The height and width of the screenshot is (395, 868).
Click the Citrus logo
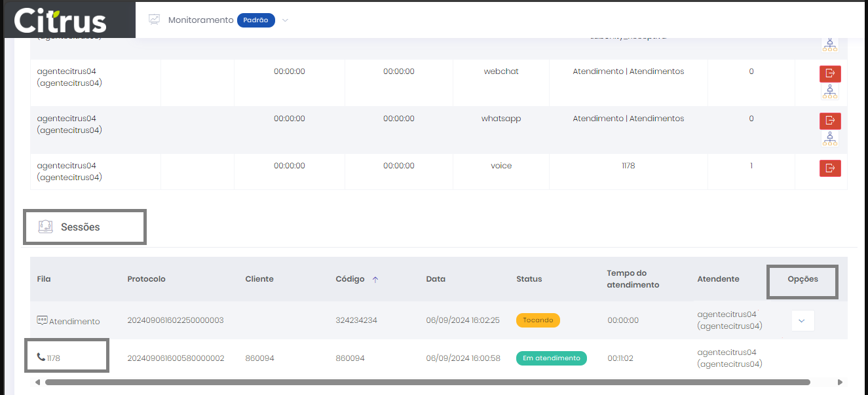[x=60, y=20]
